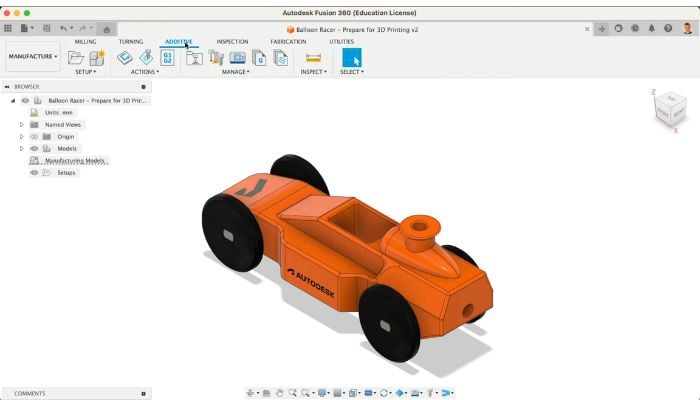Click the Look At navigation icon
Image resolution: width=700 pixels, height=400 pixels.
coord(266,393)
